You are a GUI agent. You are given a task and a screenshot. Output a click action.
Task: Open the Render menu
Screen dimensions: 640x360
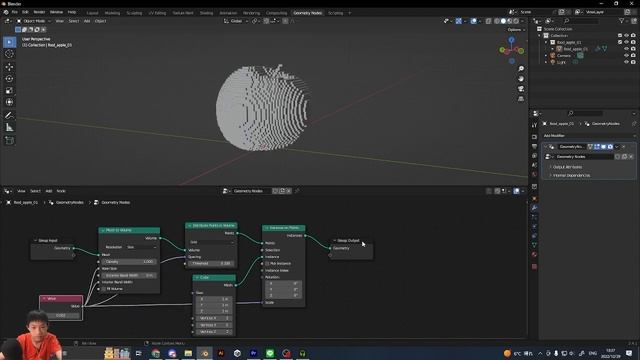(x=39, y=12)
